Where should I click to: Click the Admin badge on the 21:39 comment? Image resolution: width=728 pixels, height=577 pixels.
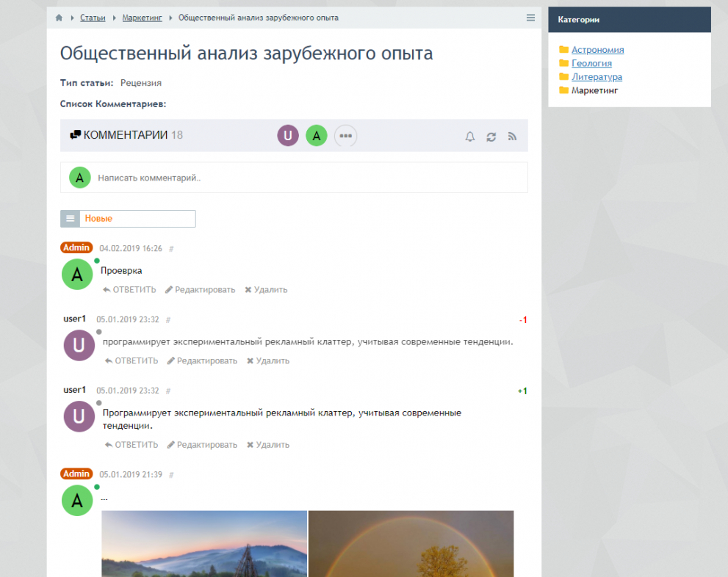coord(76,474)
